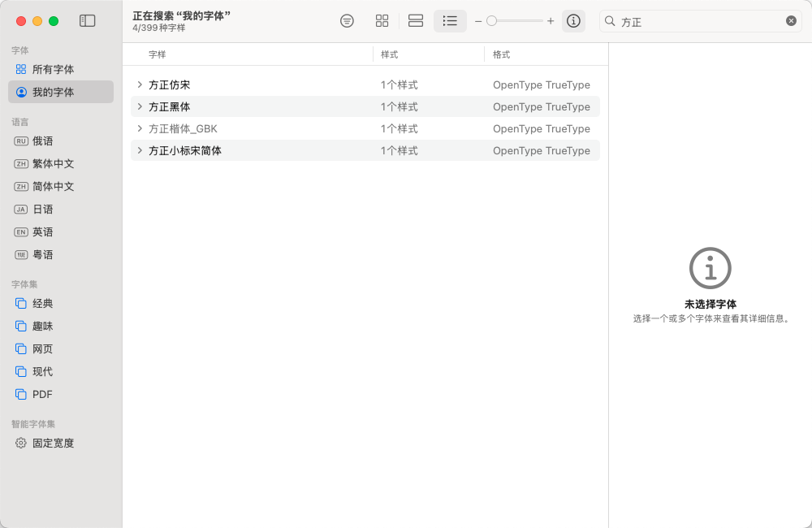Screen dimensions: 812x528
Task: Click the minus icon to shrink preview
Action: pos(478,21)
